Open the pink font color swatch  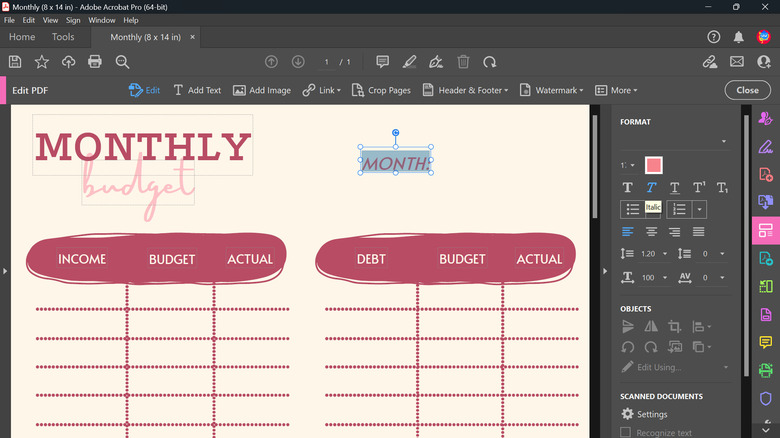pyautogui.click(x=653, y=165)
